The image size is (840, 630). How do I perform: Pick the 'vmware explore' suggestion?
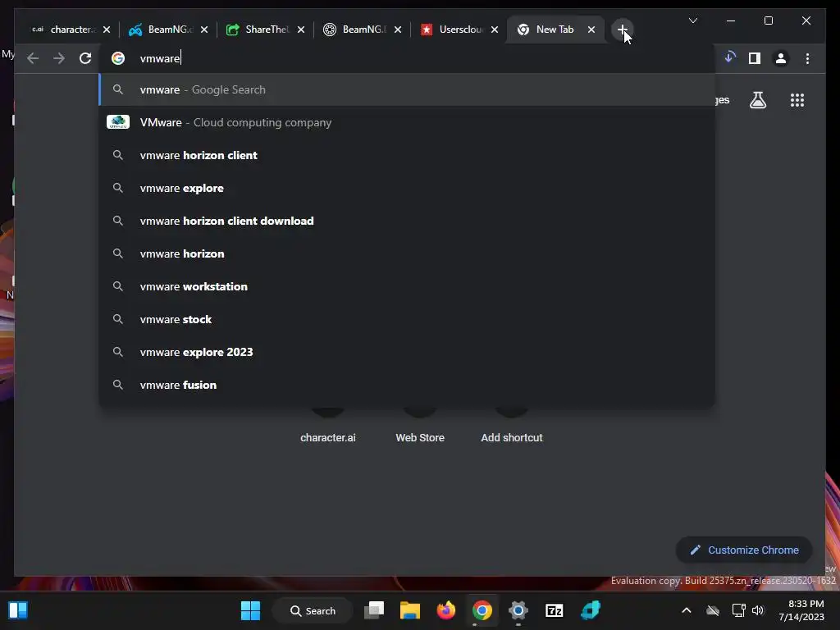[x=407, y=188]
